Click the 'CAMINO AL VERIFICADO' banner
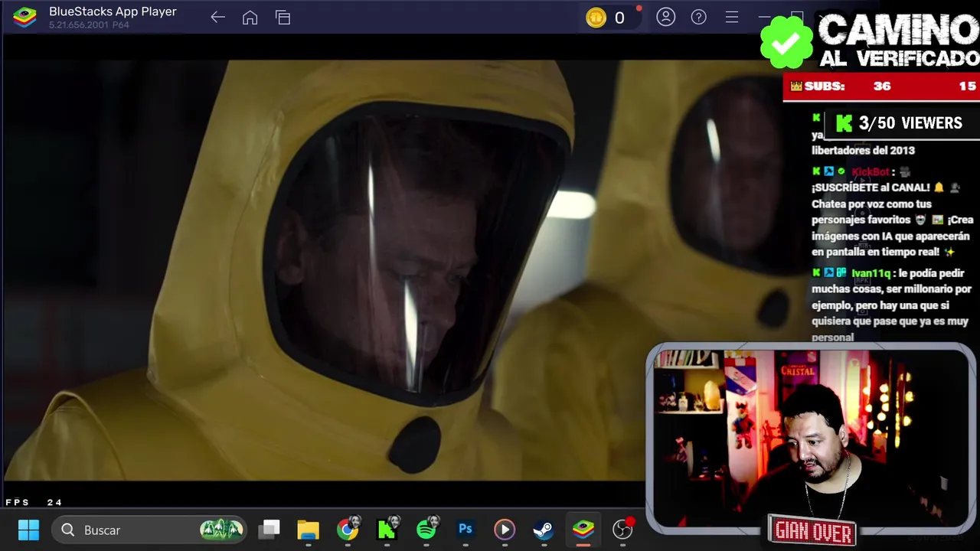Viewport: 980px width, 551px height. [x=898, y=41]
